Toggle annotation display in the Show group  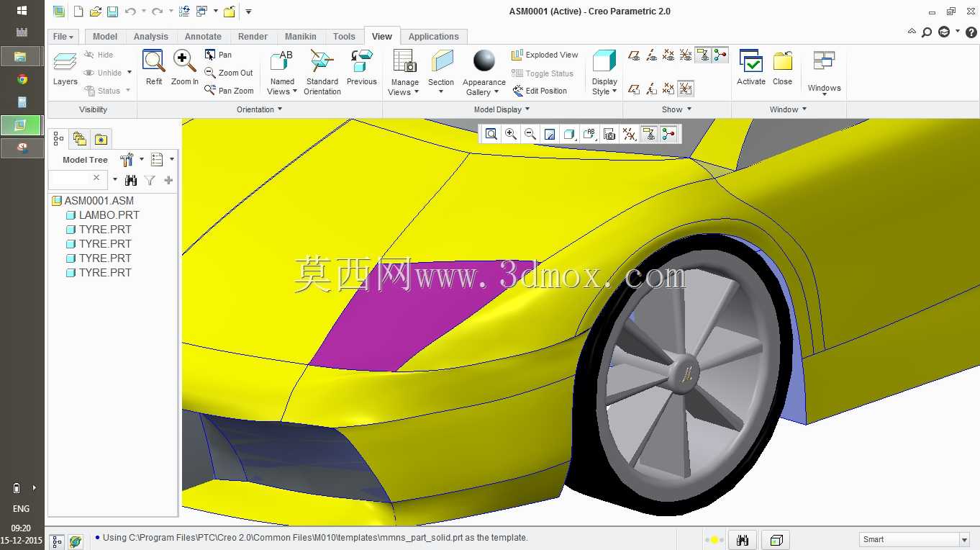pos(703,55)
